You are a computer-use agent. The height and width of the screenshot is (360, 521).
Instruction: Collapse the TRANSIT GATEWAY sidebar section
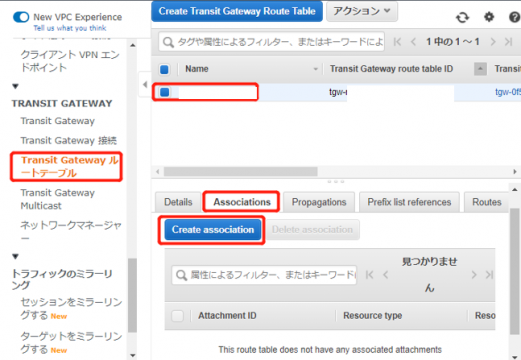click(15, 86)
